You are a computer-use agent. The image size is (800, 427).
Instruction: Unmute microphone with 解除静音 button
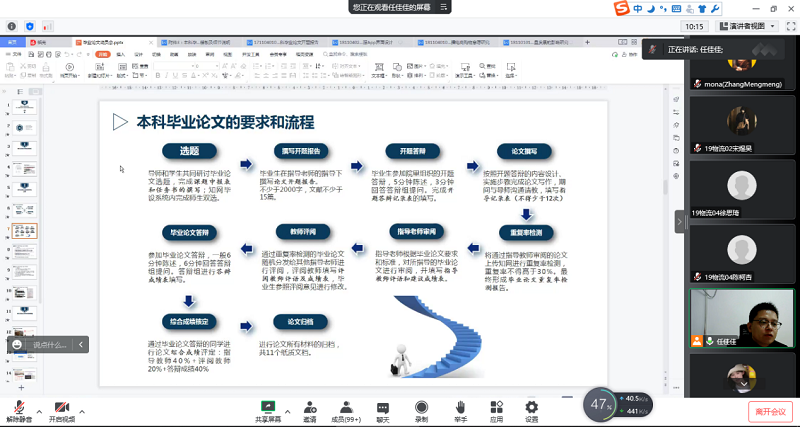(x=19, y=410)
